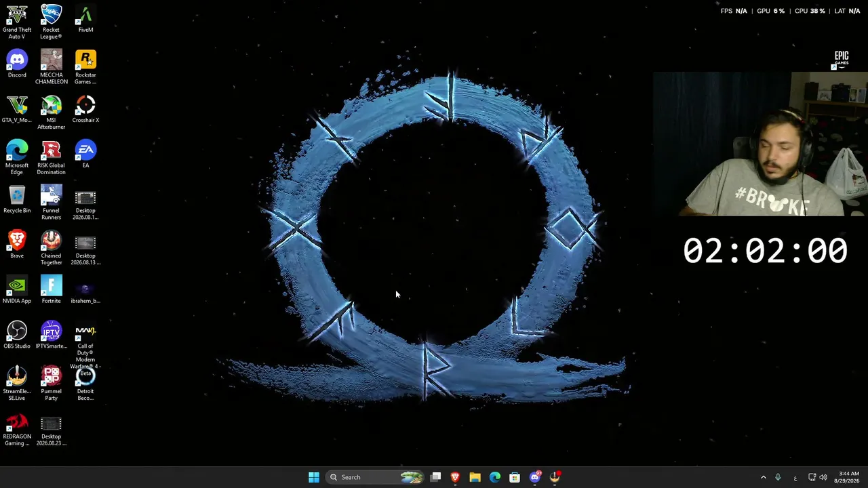Open the OBS Studio desktop shortcut
The height and width of the screenshot is (488, 868).
tap(17, 335)
